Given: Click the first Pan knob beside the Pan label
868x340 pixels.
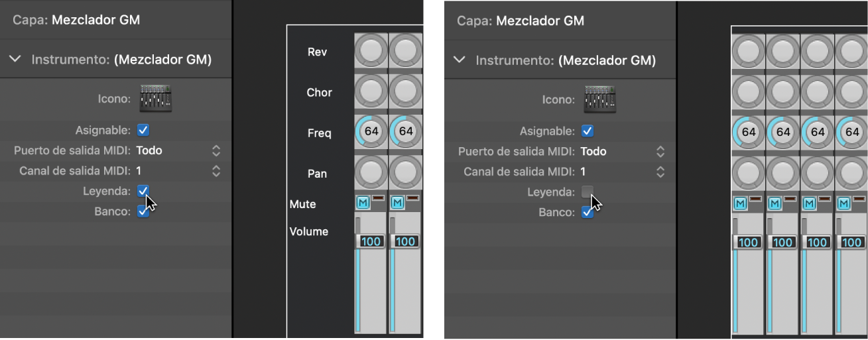Looking at the screenshot, I should point(371,172).
